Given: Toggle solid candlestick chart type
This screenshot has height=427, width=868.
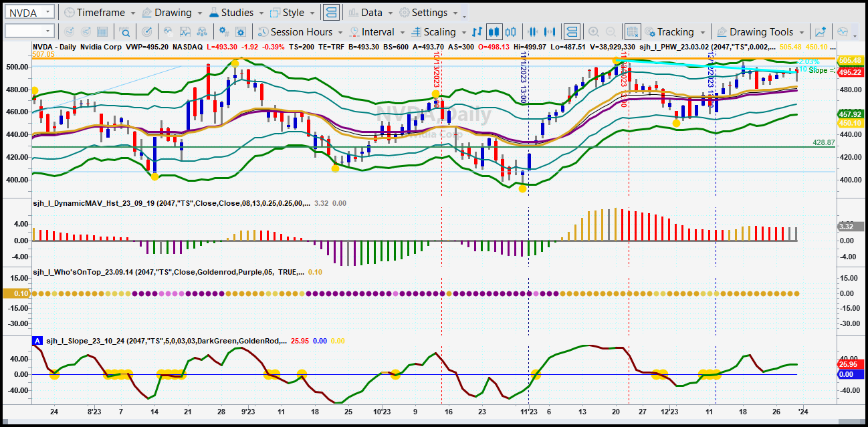Looking at the screenshot, I should (495, 32).
